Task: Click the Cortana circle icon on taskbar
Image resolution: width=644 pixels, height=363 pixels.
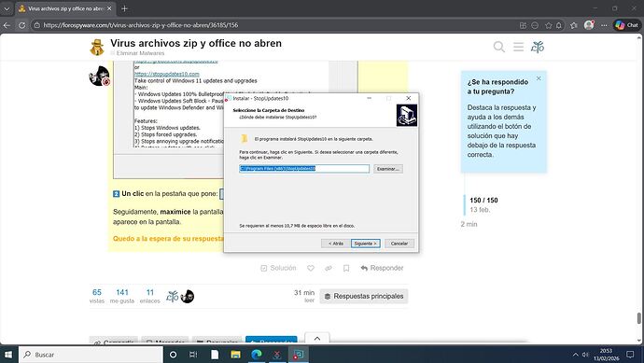Action: 173,355
